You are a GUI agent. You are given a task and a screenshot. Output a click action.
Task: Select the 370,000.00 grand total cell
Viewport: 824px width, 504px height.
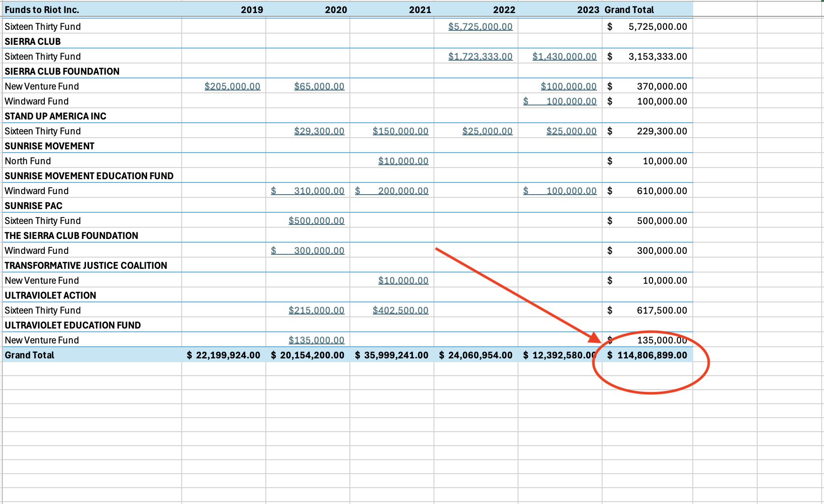click(647, 86)
